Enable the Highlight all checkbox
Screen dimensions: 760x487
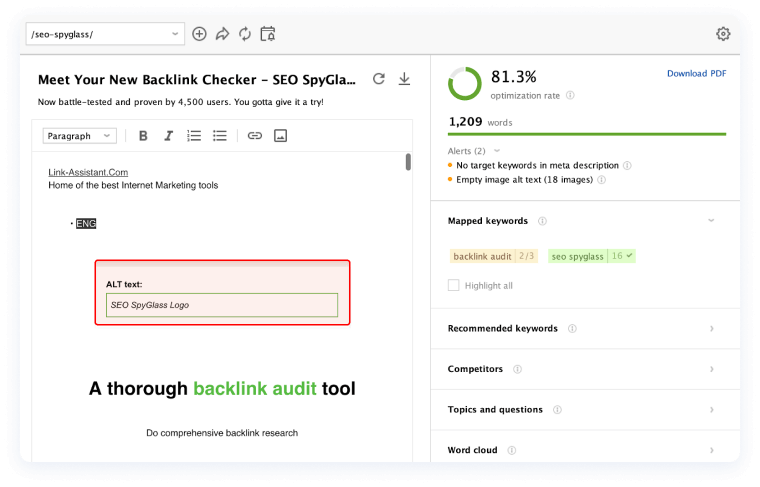(454, 285)
